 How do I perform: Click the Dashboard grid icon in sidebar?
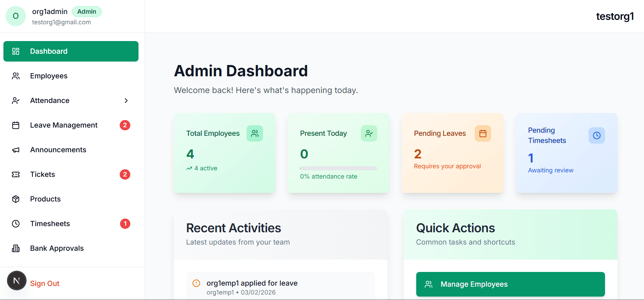coord(16,51)
